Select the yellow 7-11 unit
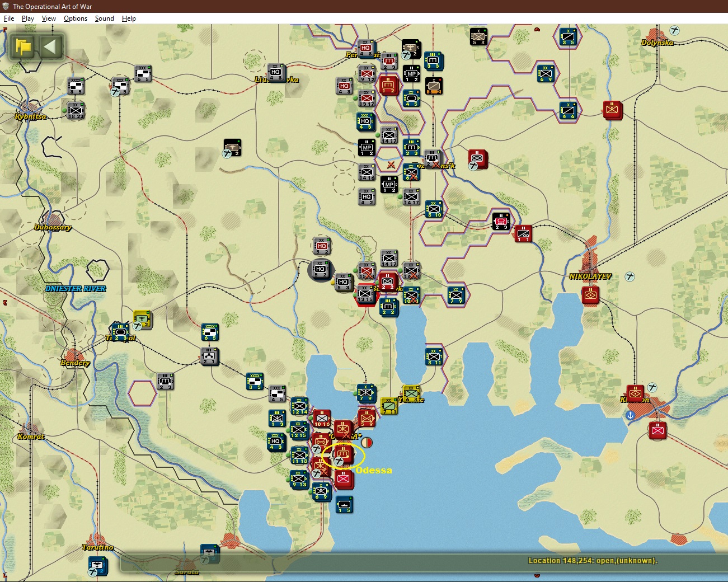 tap(389, 406)
